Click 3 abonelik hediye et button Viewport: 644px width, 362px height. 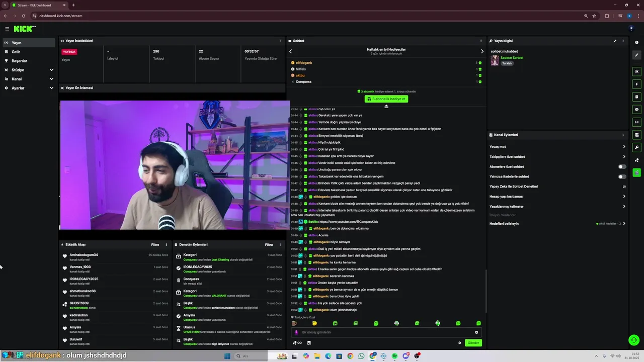tap(386, 99)
